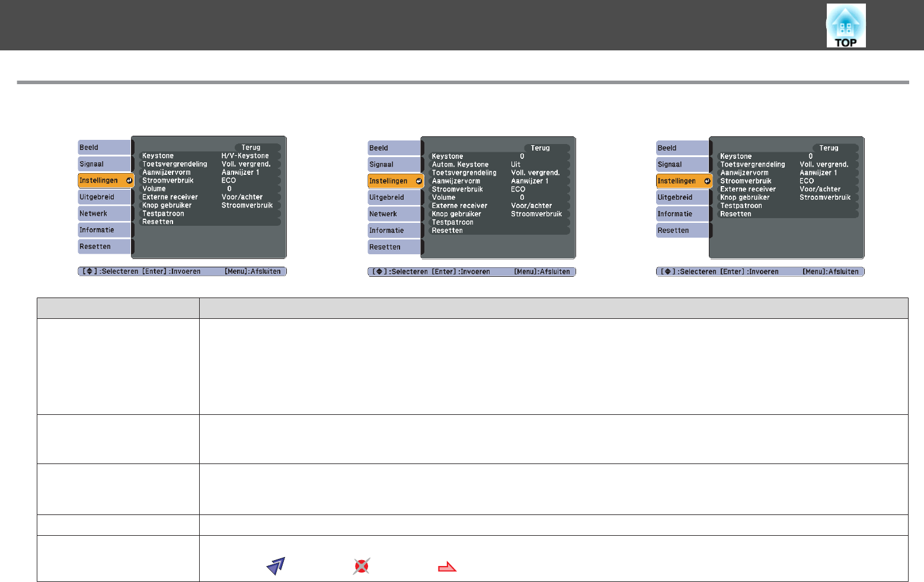Click the red circle pointer icon
Image resolution: width=924 pixels, height=582 pixels.
click(362, 566)
